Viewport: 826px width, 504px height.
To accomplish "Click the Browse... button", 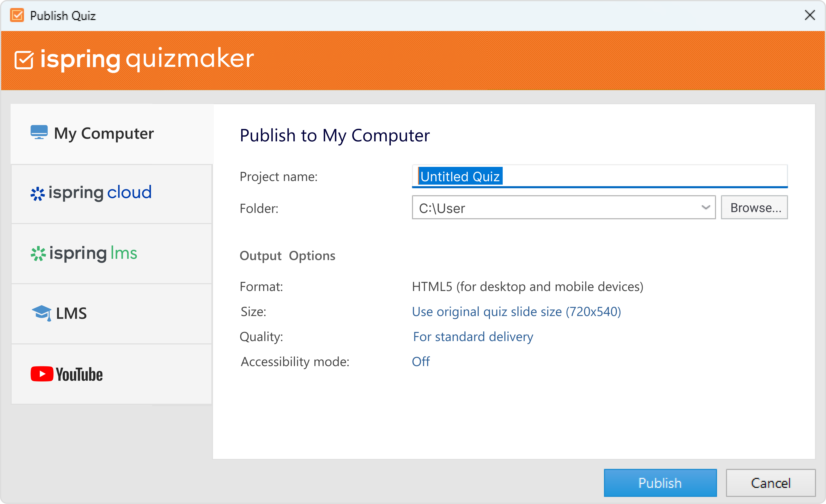I will click(754, 208).
